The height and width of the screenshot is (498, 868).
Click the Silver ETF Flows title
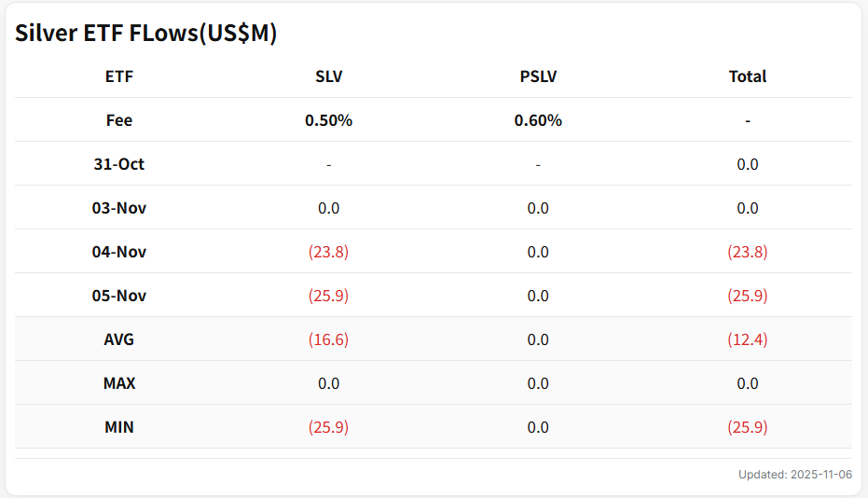145,33
